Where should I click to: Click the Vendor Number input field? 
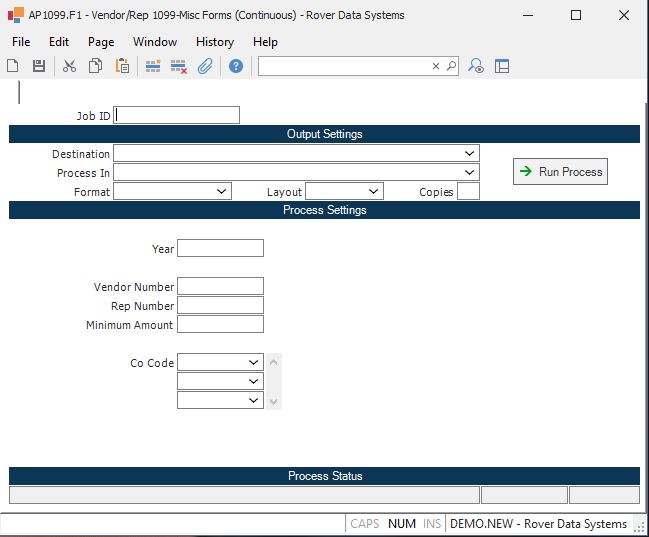point(220,287)
